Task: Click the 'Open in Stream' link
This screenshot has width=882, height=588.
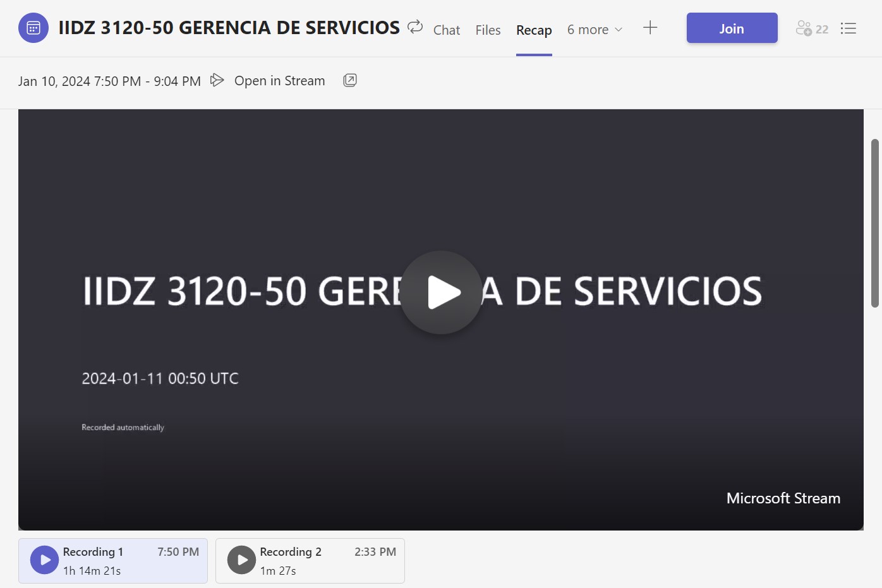Action: pyautogui.click(x=279, y=81)
